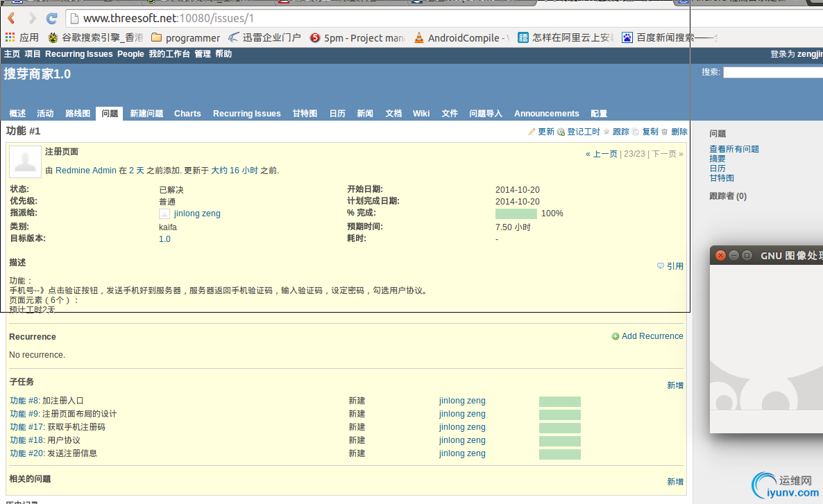Open AndroidCompile bookmark
Image resolution: width=823 pixels, height=504 pixels.
462,37
